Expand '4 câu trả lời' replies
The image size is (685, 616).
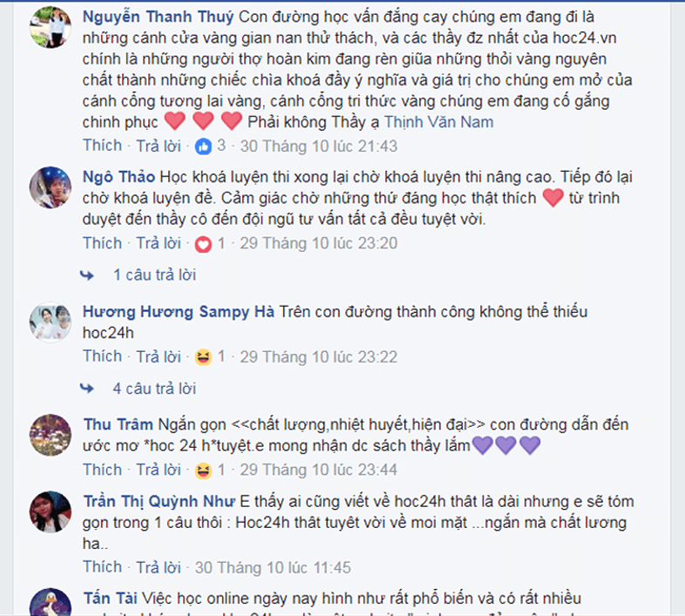[x=154, y=389]
